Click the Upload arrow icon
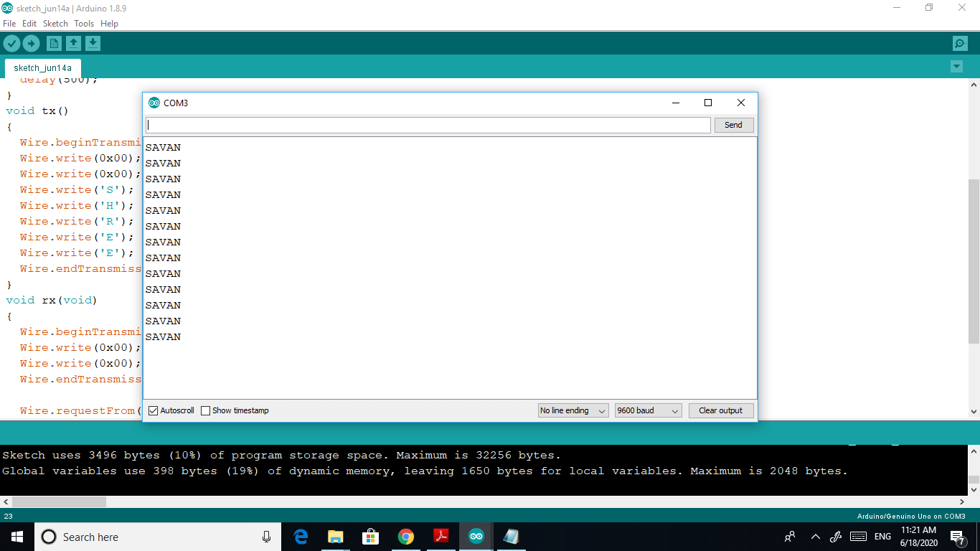 31,44
